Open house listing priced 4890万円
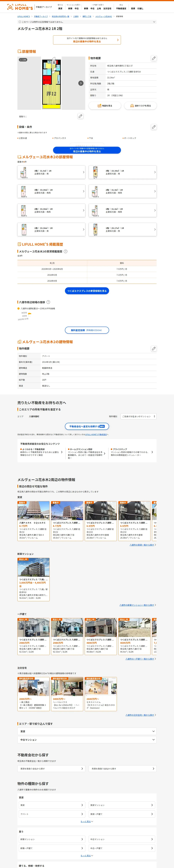The height and width of the screenshot is (868, 174). 101,636
